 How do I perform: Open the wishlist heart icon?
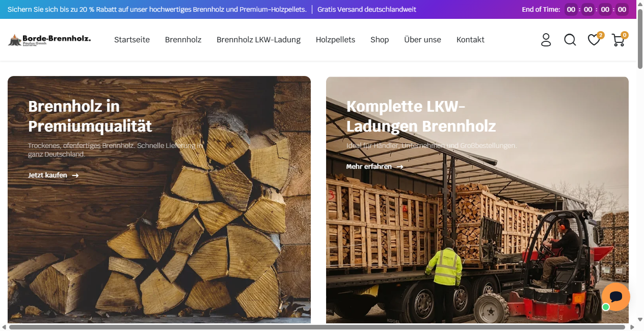tap(594, 40)
